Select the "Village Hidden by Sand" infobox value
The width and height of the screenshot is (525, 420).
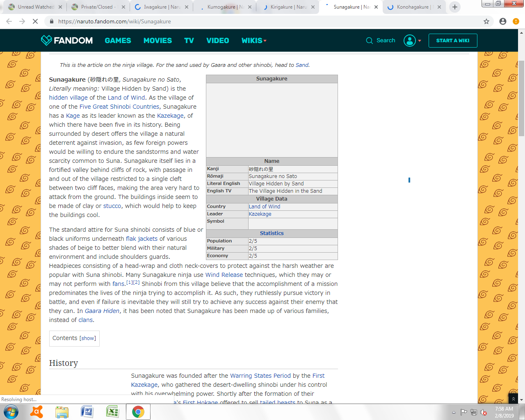276,184
